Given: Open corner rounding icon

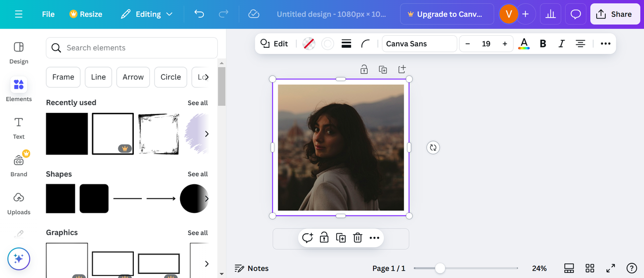Looking at the screenshot, I should (x=366, y=44).
